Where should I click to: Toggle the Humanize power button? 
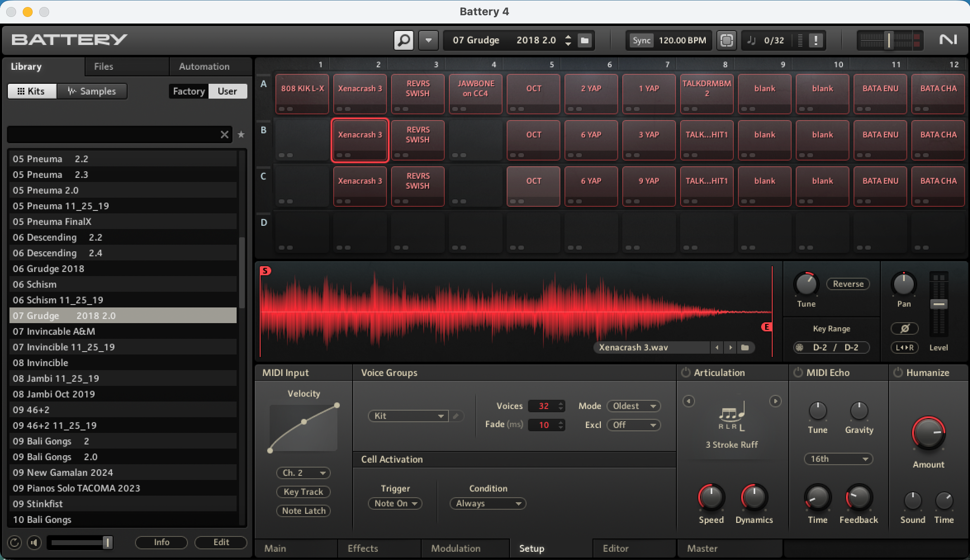(x=898, y=373)
